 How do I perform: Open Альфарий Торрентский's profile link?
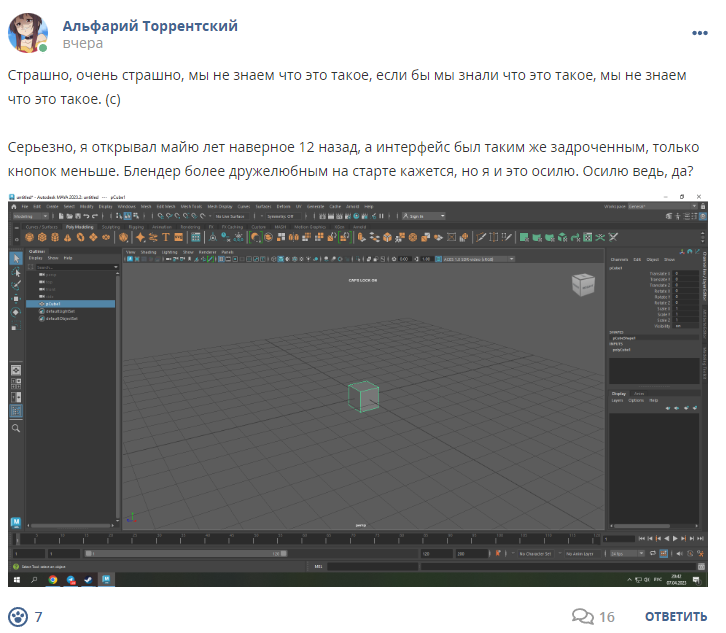pyautogui.click(x=150, y=26)
